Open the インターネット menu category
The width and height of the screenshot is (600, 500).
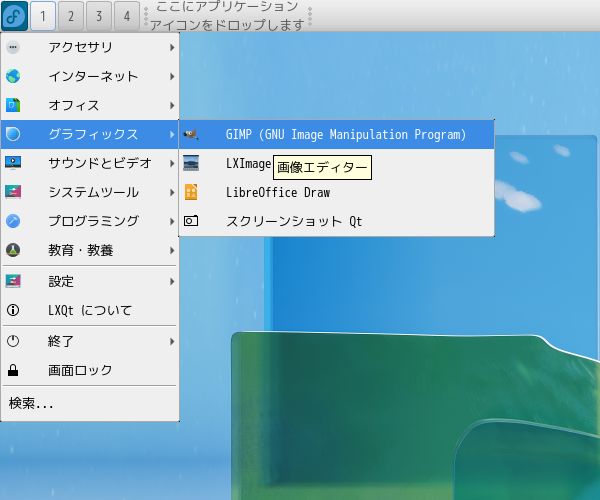coord(90,76)
